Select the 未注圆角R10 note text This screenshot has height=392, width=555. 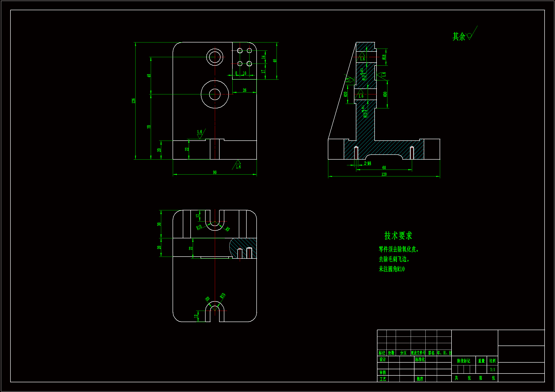(391, 269)
